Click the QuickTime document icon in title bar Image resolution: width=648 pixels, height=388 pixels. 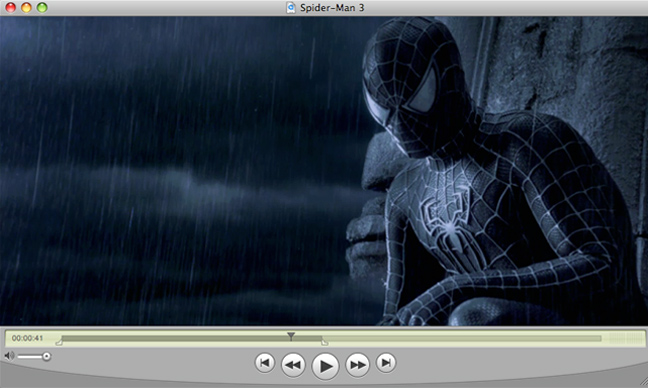coord(291,7)
